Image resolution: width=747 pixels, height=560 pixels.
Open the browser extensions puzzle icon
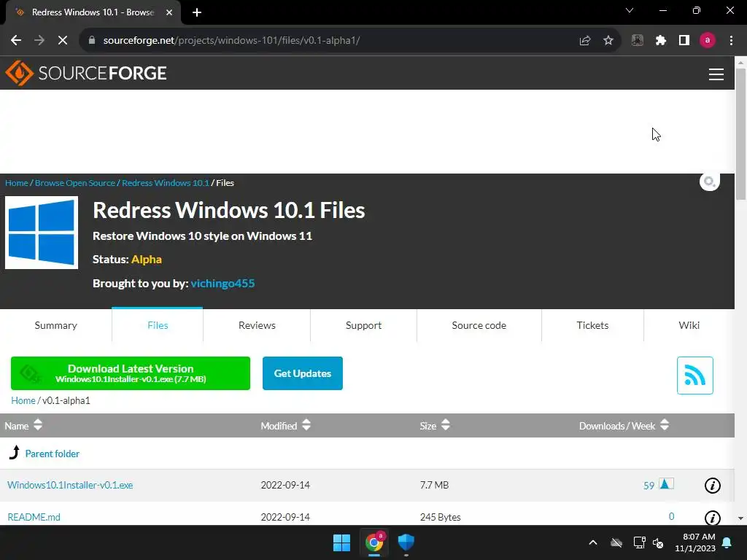point(661,41)
